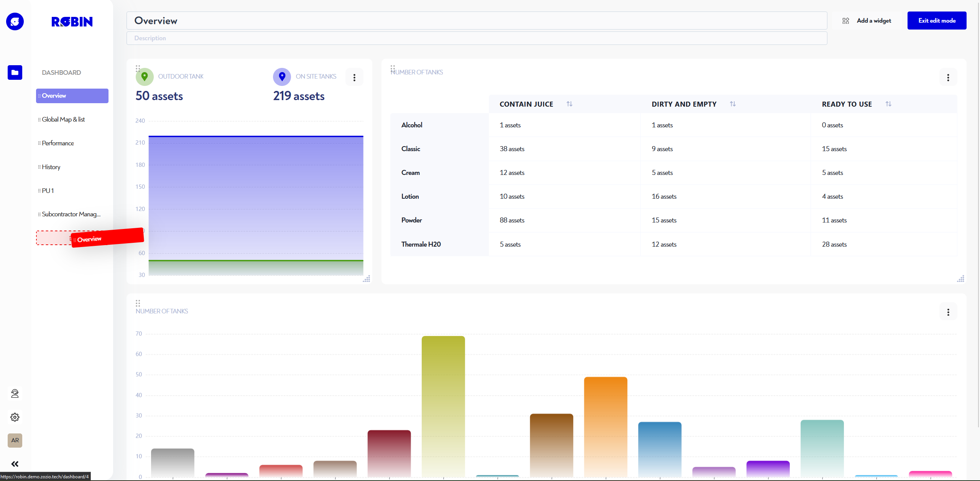The width and height of the screenshot is (980, 481).
Task: Click the 50 assets value
Action: click(x=159, y=96)
